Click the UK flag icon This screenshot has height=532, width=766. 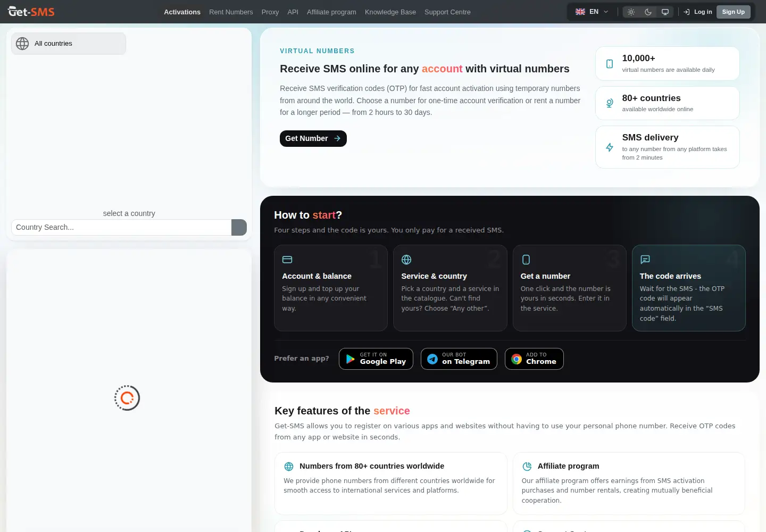[x=580, y=12]
